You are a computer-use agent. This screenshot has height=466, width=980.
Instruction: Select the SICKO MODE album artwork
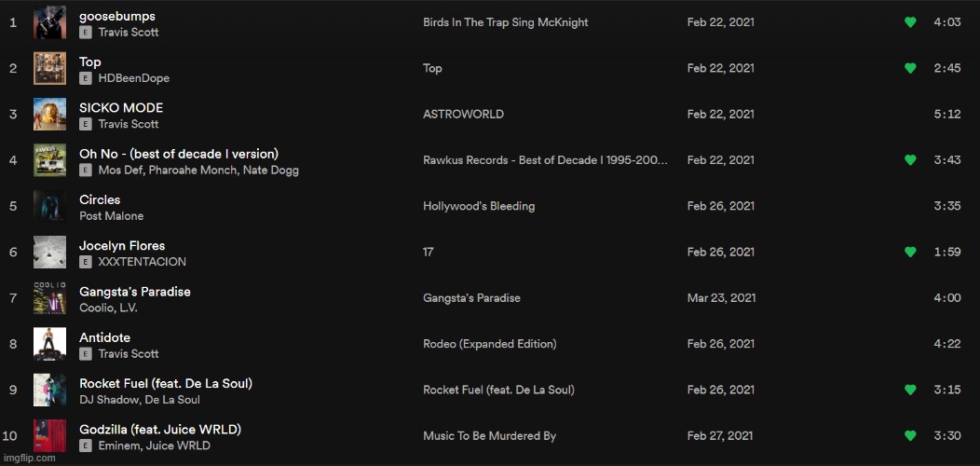[x=49, y=115]
